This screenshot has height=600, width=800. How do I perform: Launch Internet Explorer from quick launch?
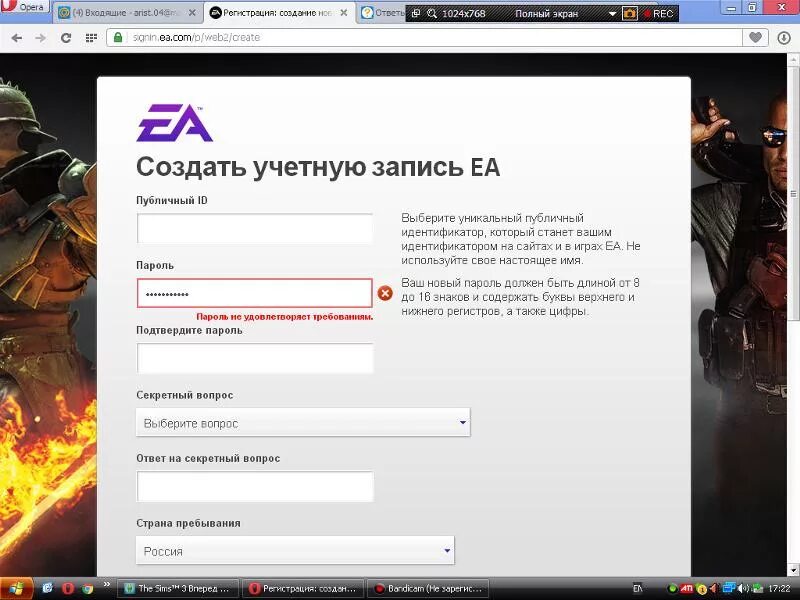pyautogui.click(x=47, y=588)
